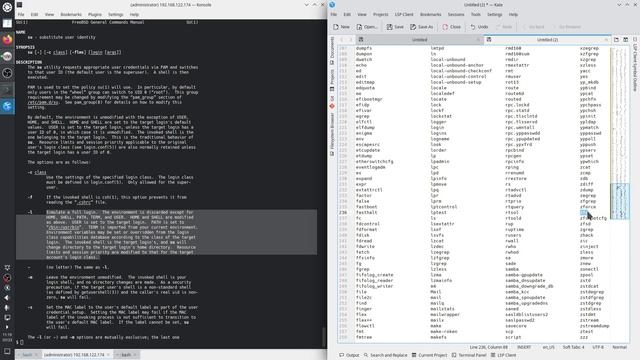Open the Projects menu in Kate
The width and height of the screenshot is (640, 360).
[380, 14]
